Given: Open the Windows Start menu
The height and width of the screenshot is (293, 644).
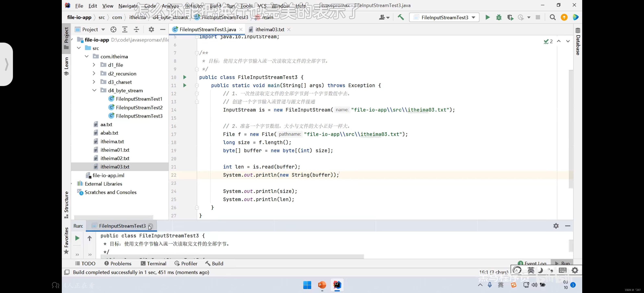Looking at the screenshot, I should (x=307, y=285).
